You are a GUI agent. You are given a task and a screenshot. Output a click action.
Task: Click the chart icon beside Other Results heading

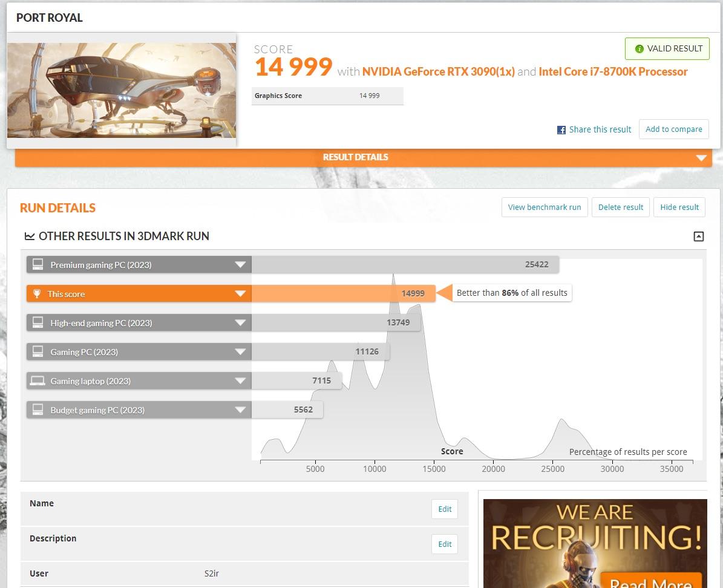coord(30,236)
